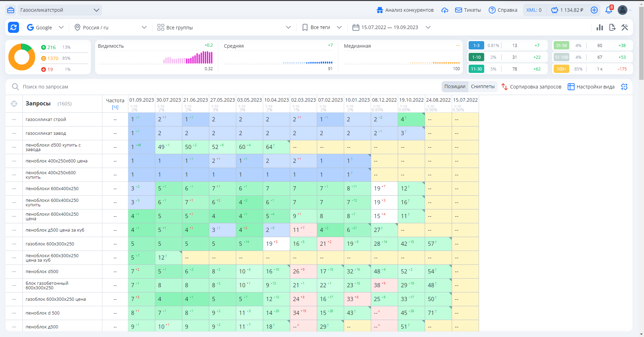Click the target icon beside Запросы header

[14, 104]
